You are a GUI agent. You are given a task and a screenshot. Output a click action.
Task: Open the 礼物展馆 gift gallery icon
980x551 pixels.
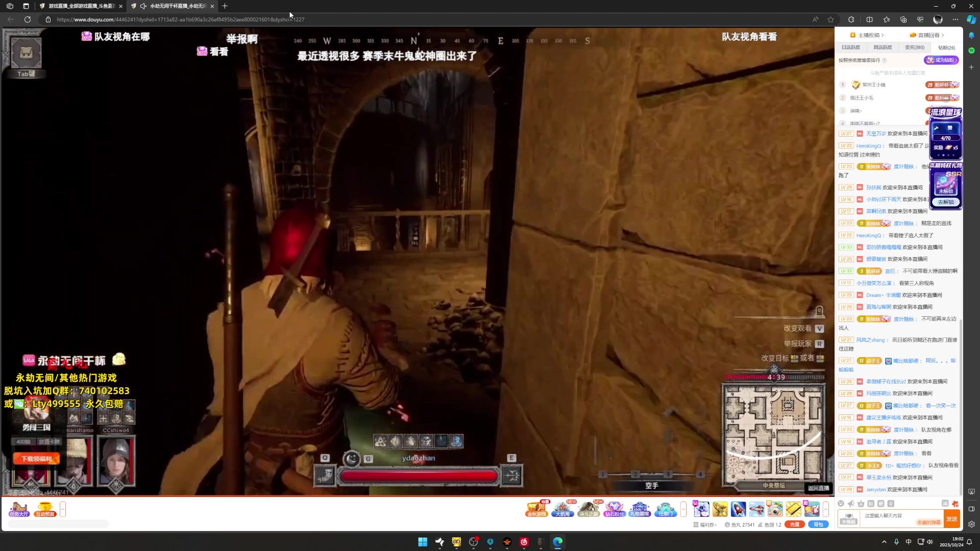point(640,509)
